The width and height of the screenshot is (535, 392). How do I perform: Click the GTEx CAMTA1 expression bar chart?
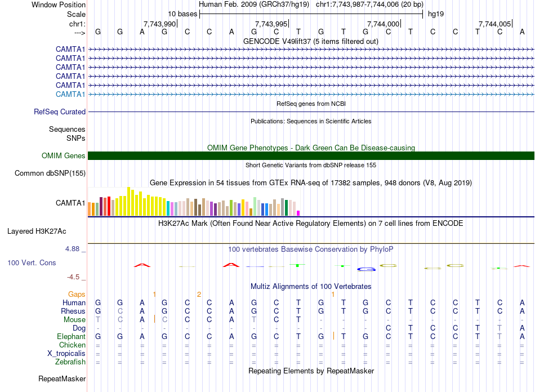coord(194,201)
